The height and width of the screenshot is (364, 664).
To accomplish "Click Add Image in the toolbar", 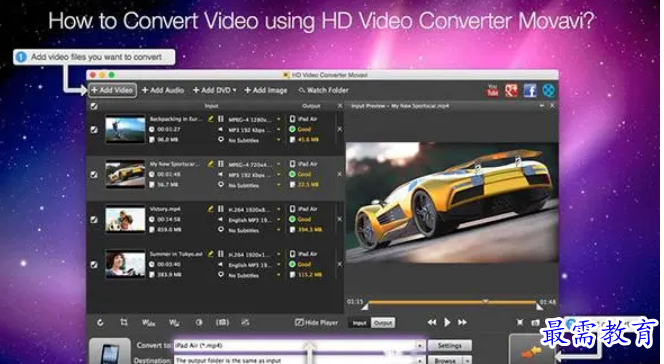I will [x=266, y=90].
